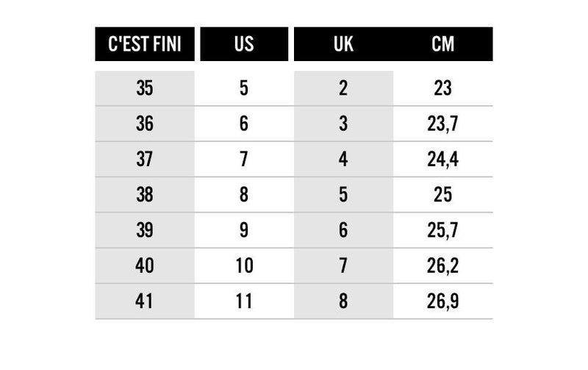The height and width of the screenshot is (370, 588).
Task: Select size 36 in C'EST FINI column
Action: (x=145, y=124)
